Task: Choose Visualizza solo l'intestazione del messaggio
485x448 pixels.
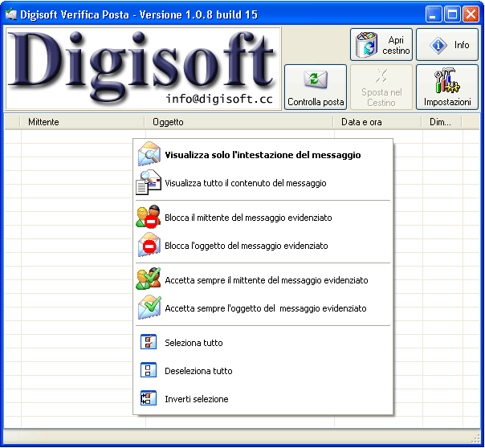Action: click(263, 155)
